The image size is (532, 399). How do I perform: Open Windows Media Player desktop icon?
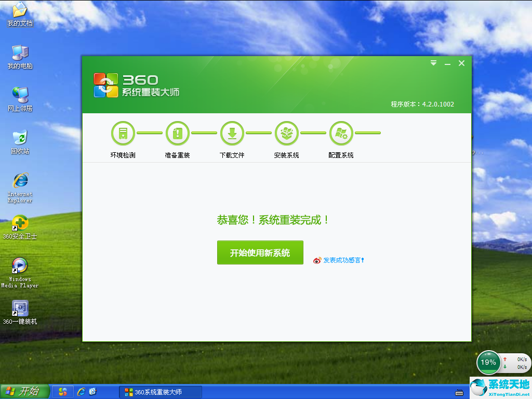(x=20, y=265)
